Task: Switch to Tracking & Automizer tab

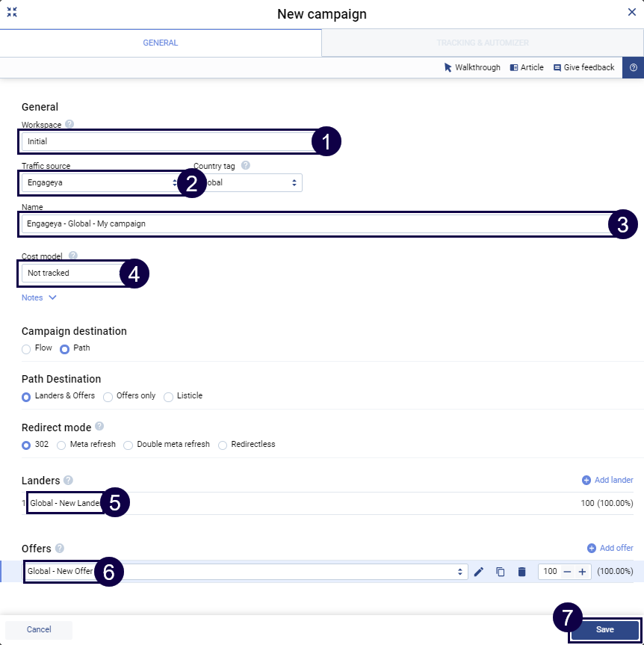Action: point(483,43)
